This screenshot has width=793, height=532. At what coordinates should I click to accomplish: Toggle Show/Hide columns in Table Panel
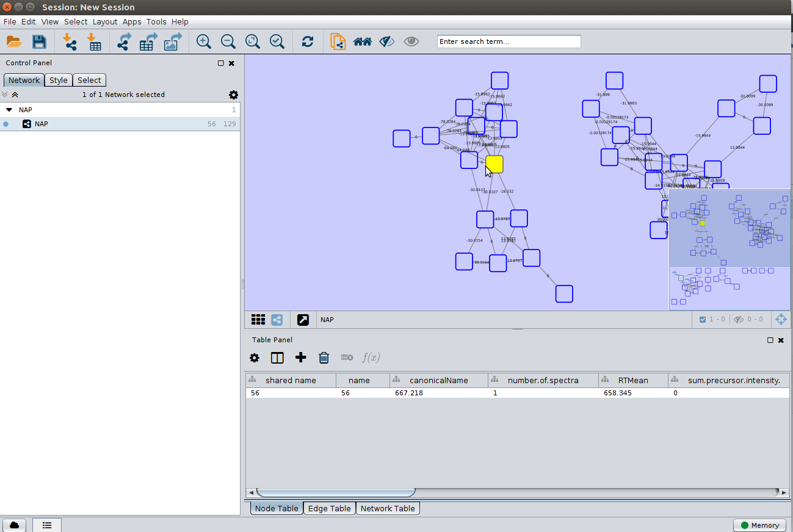277,358
